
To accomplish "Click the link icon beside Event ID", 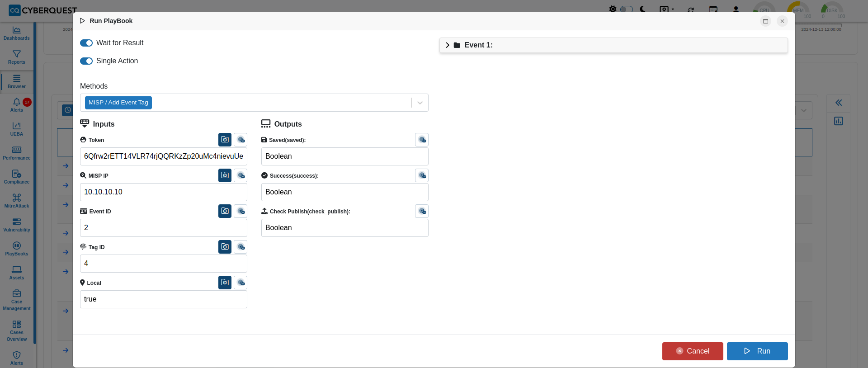I will click(241, 211).
